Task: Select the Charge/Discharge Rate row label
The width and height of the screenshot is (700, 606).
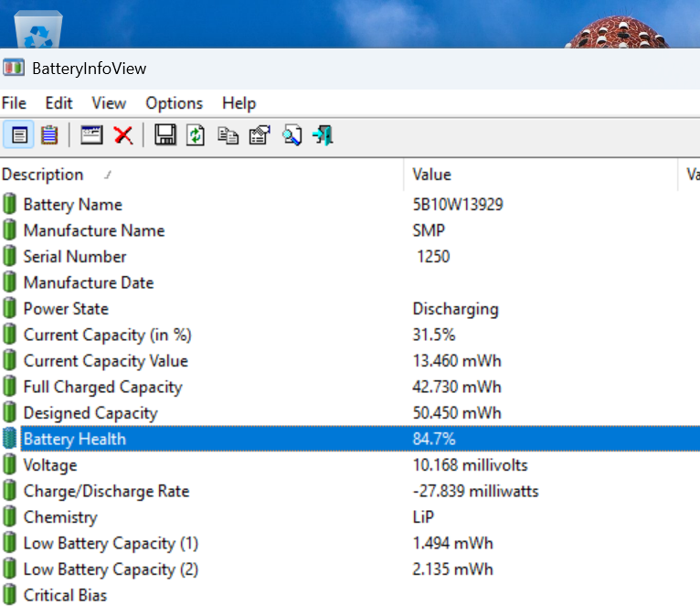Action: pos(107,491)
